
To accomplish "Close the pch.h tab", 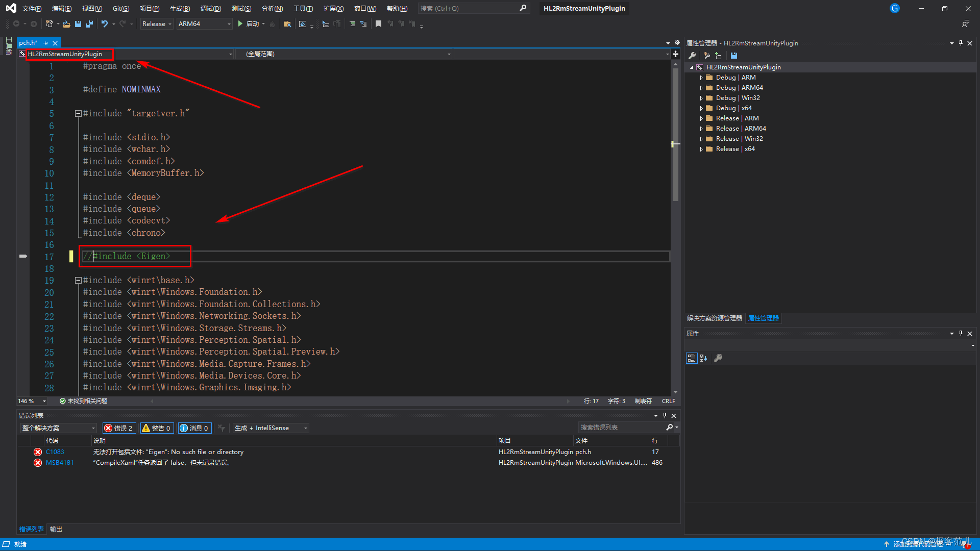I will 55,43.
